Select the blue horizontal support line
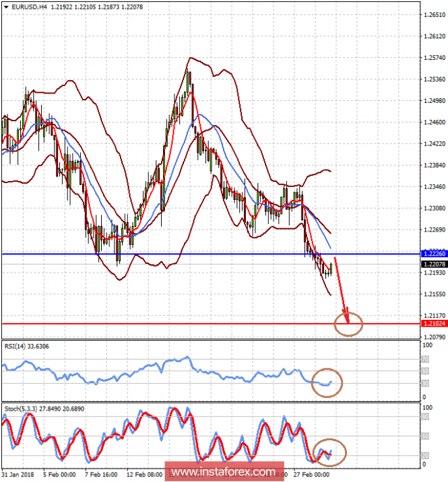 211,254
